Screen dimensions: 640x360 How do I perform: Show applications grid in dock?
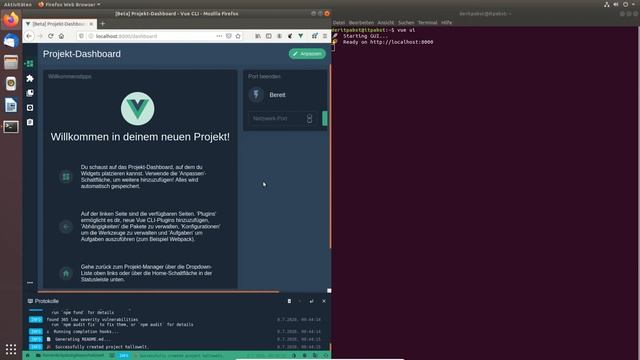[x=11, y=349]
